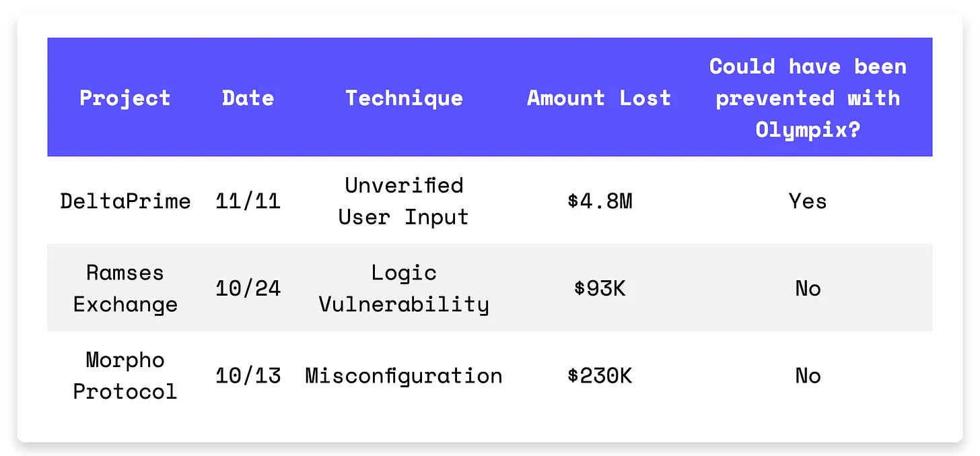Select the Misconfiguration technique cell
Image resolution: width=980 pixels, height=456 pixels.
404,375
